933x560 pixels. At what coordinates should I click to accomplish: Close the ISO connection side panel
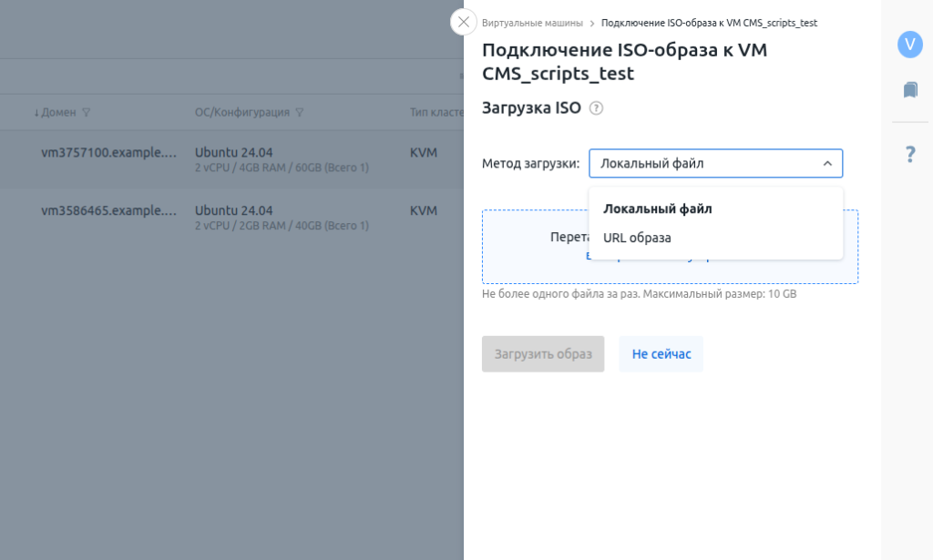coord(464,22)
